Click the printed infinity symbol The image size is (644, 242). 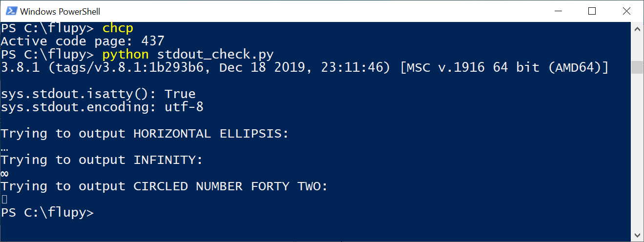[x=5, y=174]
